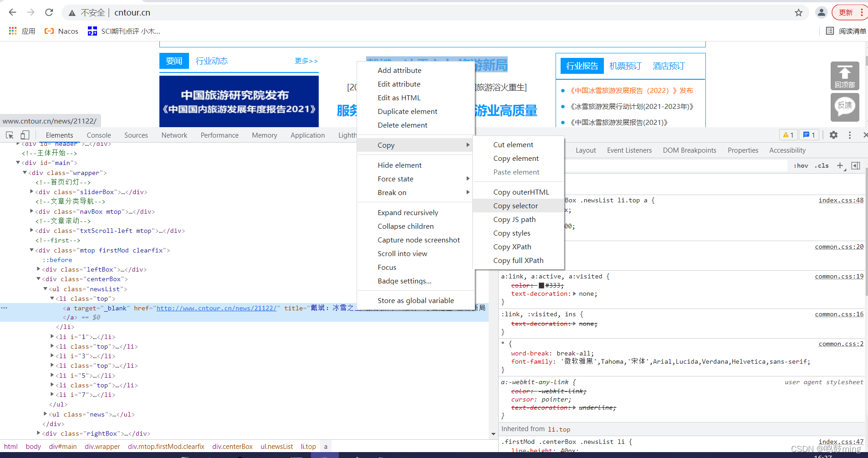This screenshot has height=458, width=868.
Task: Open the SCI期刊点评 bookmark
Action: [x=124, y=31]
